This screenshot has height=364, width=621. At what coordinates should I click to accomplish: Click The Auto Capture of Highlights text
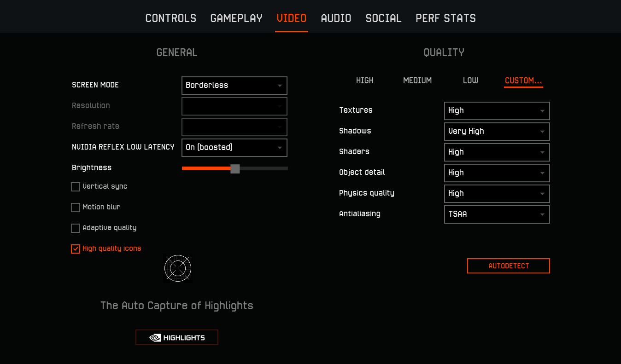[x=177, y=306]
